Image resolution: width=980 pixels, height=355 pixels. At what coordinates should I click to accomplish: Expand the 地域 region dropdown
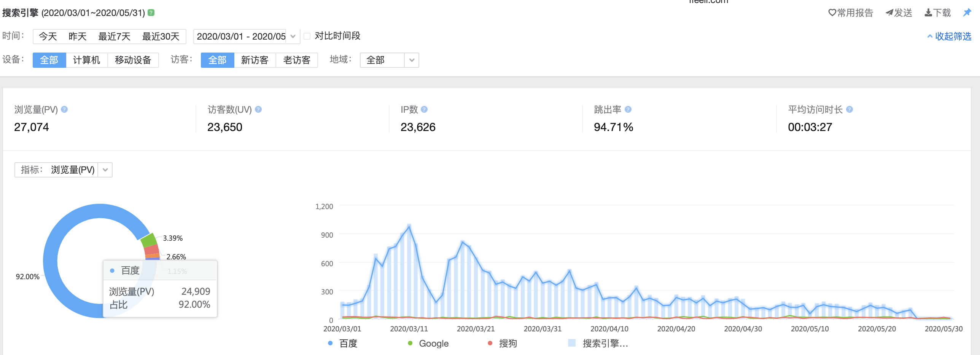pos(411,60)
